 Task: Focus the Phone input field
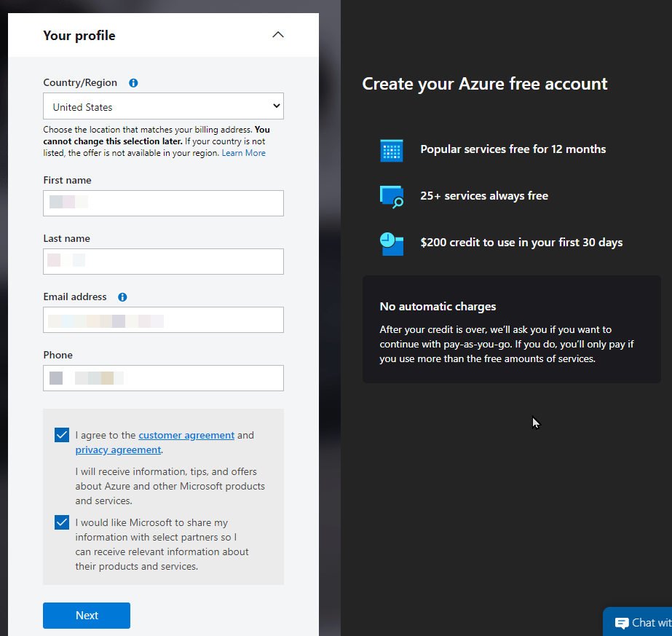[163, 378]
